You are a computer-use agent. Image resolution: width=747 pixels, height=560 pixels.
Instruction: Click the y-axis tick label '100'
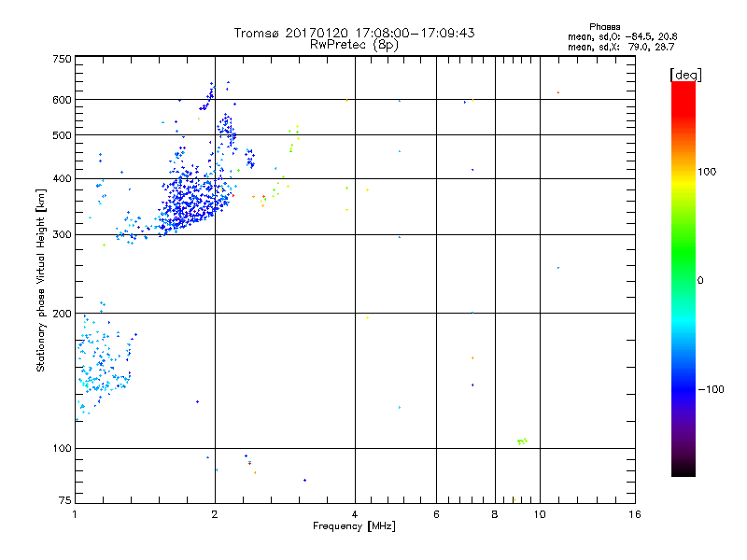(62, 449)
